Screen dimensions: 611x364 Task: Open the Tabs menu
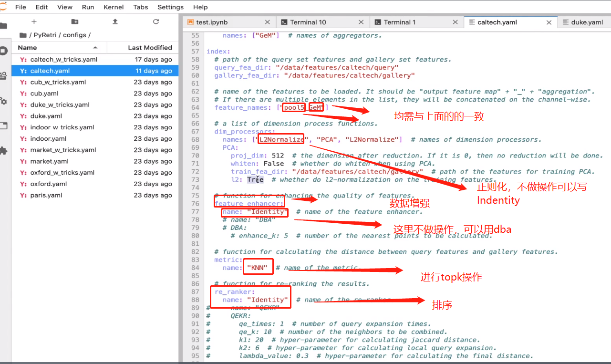pos(140,7)
